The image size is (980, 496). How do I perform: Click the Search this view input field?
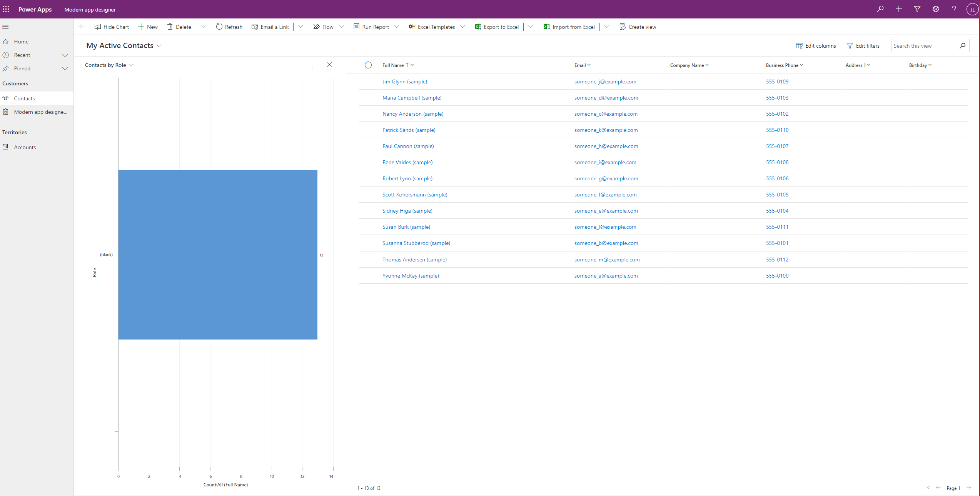(924, 45)
